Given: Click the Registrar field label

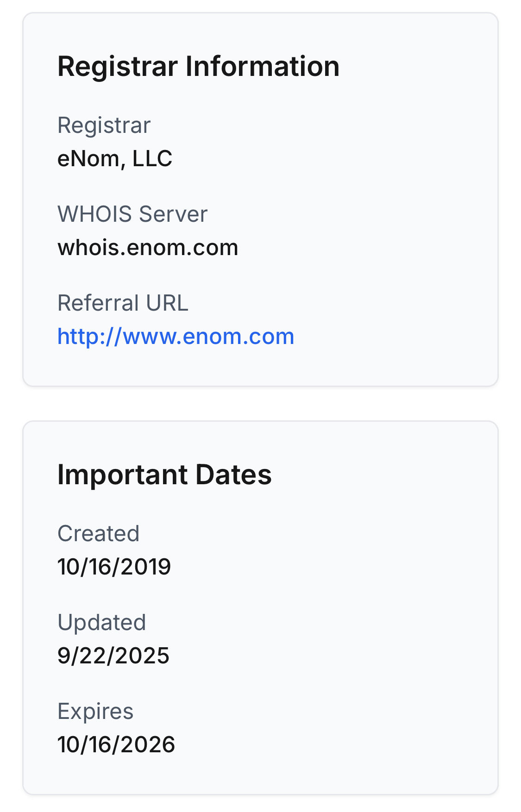Looking at the screenshot, I should tap(104, 125).
